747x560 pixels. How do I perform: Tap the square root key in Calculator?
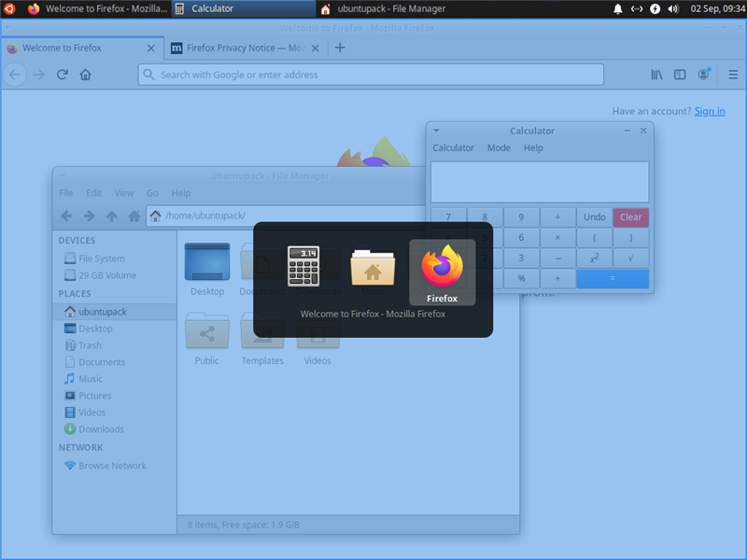(631, 259)
